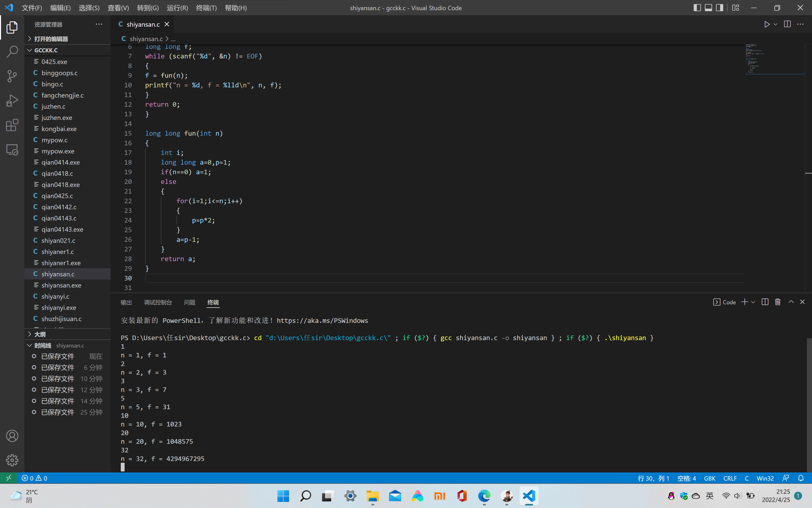Split the editor to the right
The height and width of the screenshot is (508, 812).
[x=787, y=24]
